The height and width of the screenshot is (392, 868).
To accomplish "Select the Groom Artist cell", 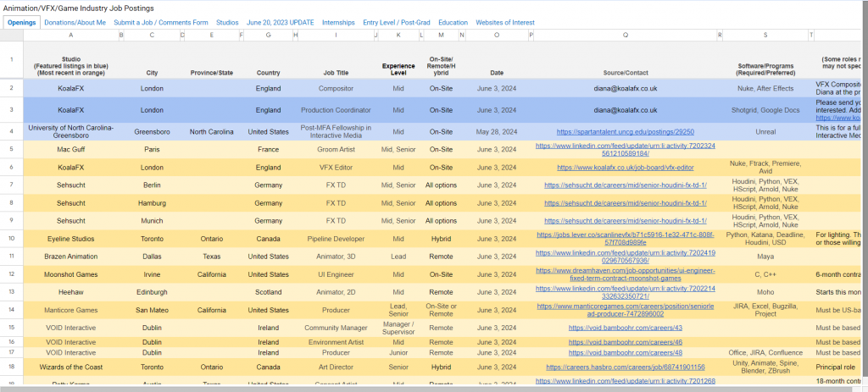I will coord(336,150).
